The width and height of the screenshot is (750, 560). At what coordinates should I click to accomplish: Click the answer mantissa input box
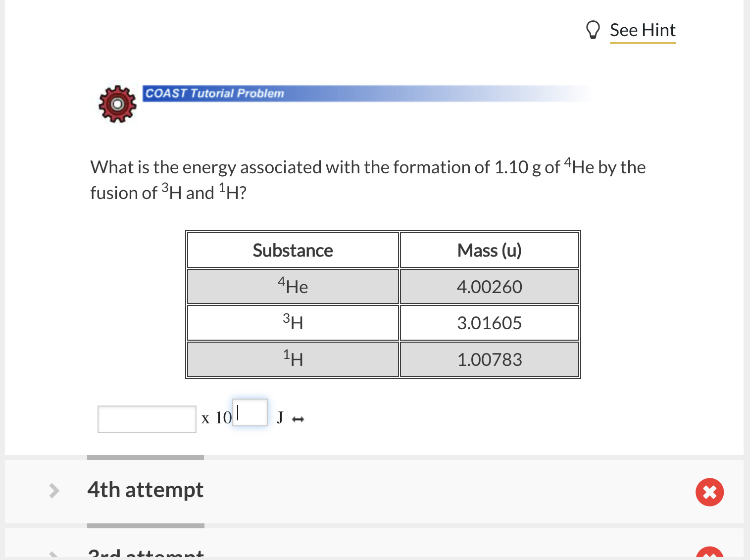coord(147,419)
